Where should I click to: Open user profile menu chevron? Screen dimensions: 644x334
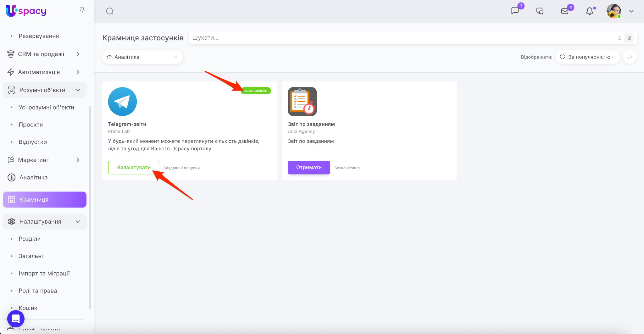point(631,11)
